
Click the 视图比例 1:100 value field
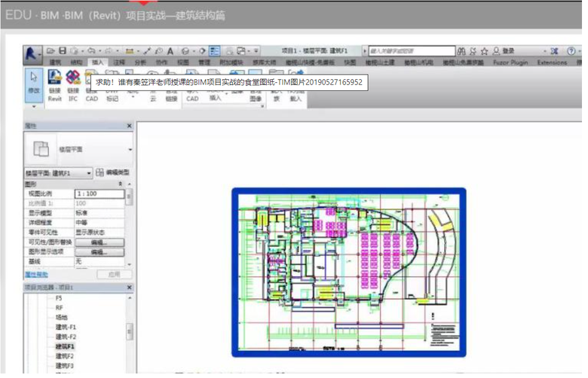99,194
